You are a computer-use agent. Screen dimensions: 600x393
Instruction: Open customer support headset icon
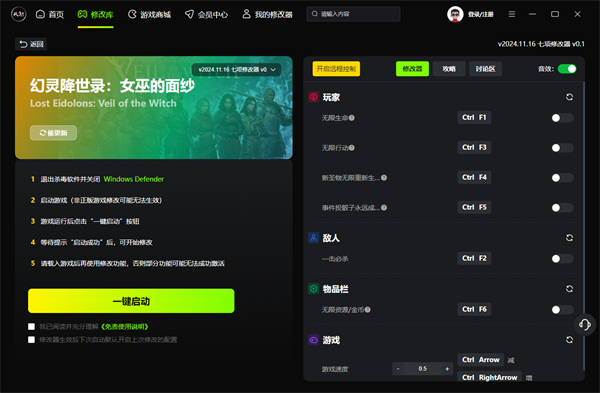click(x=585, y=325)
